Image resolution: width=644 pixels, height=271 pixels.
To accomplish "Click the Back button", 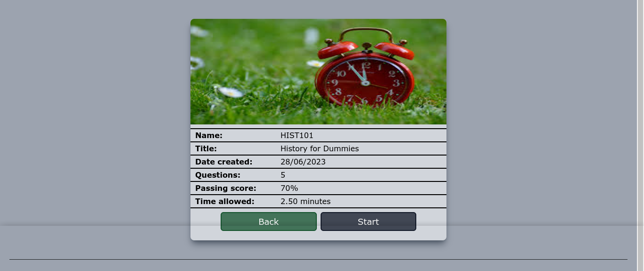I will tap(268, 222).
